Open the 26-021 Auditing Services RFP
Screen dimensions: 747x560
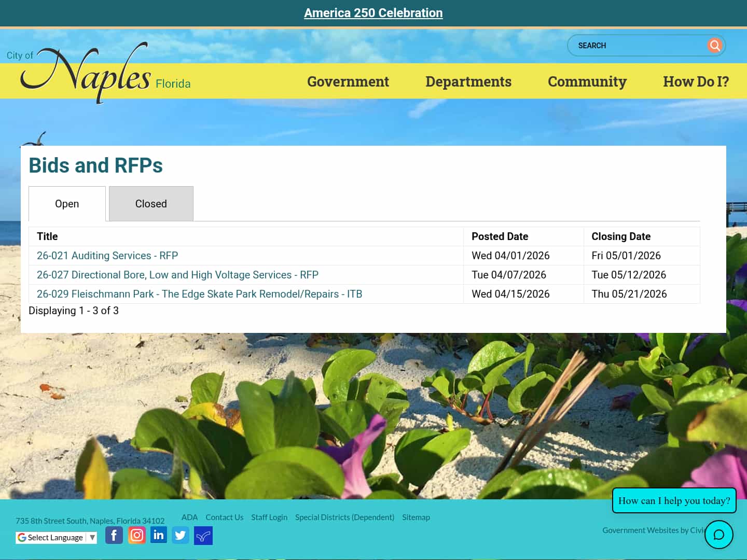click(107, 255)
